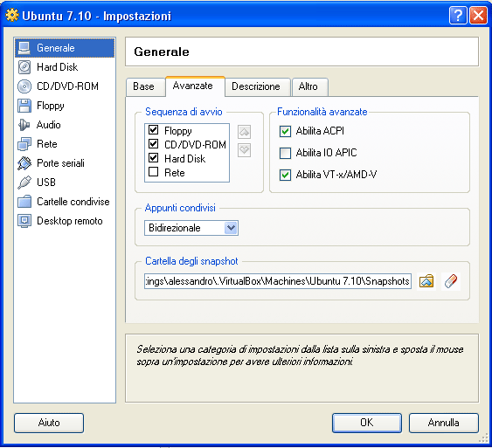This screenshot has height=448, width=492.
Task: Uncheck Floppy in the boot sequence
Action: (x=153, y=130)
